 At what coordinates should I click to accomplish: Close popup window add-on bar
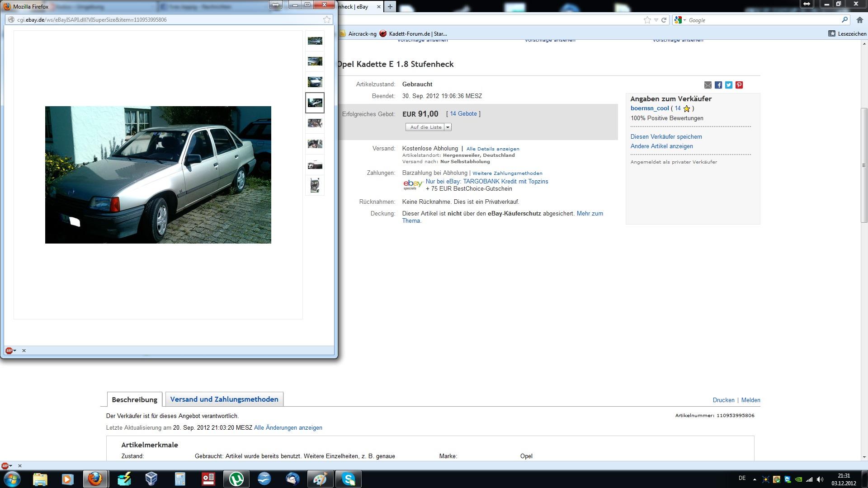[x=24, y=351]
